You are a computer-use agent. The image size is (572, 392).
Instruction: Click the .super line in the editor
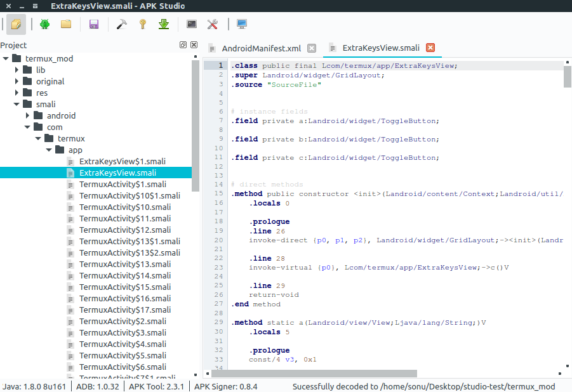tap(307, 75)
